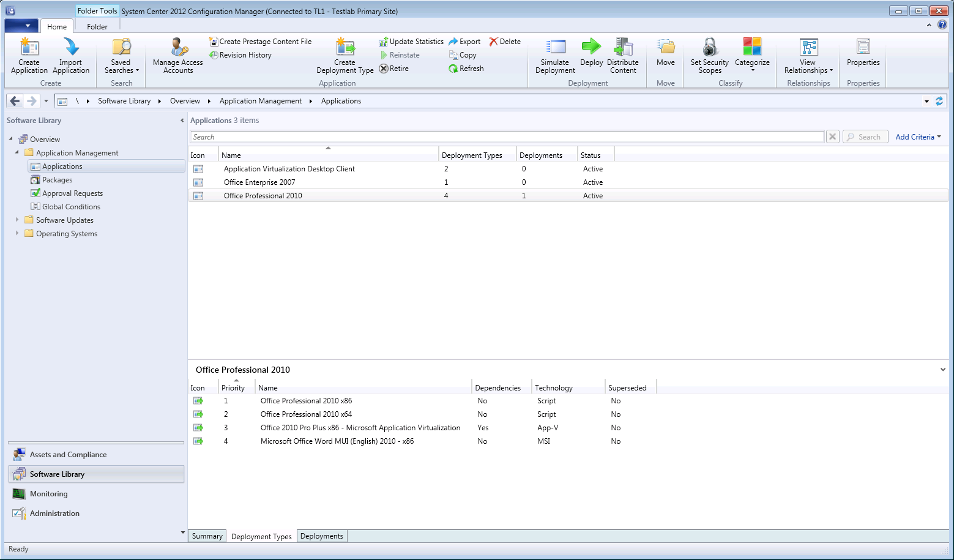The image size is (954, 560).
Task: Click Distribute Content icon
Action: click(x=623, y=56)
